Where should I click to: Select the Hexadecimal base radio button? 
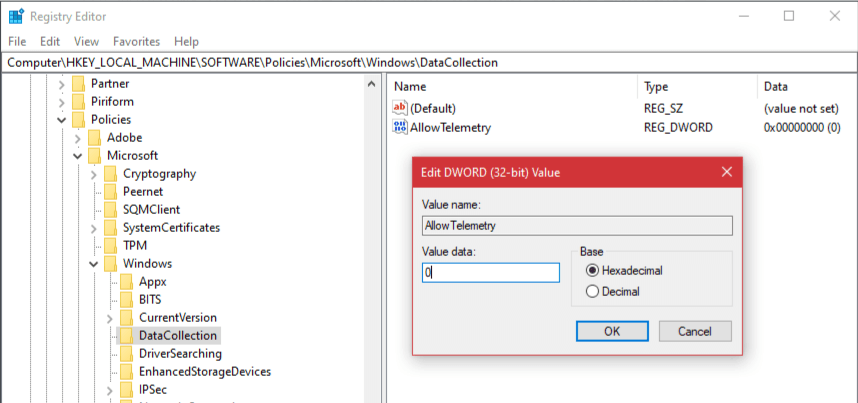593,270
